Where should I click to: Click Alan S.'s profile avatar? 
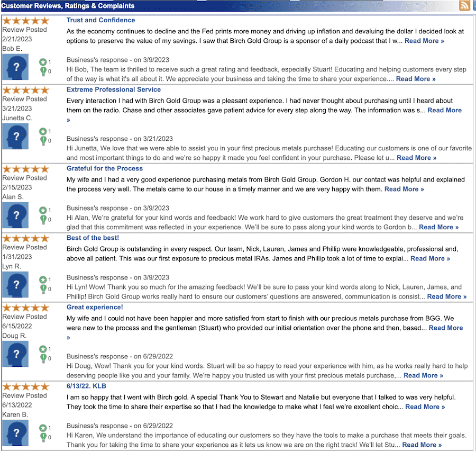coord(15,215)
